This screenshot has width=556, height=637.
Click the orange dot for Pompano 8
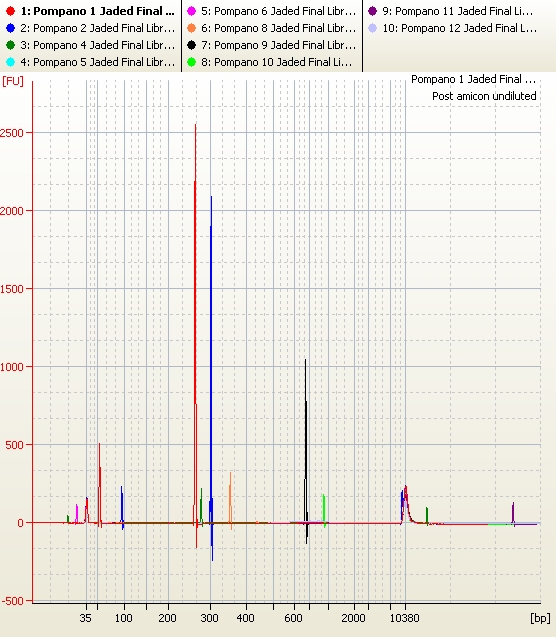coord(192,28)
